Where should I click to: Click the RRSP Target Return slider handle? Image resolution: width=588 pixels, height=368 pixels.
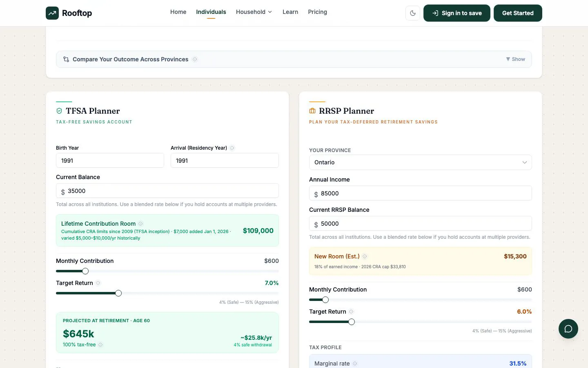coord(352,322)
